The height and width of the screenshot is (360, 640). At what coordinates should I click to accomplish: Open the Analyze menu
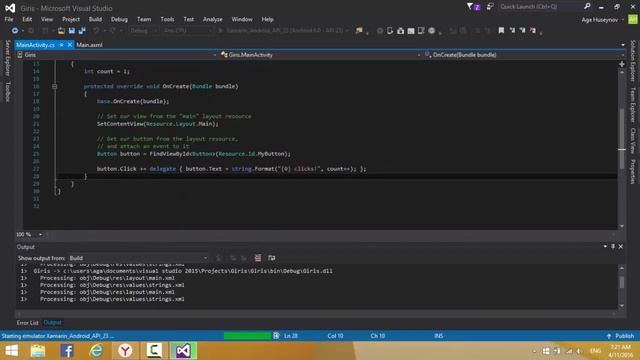tap(213, 19)
